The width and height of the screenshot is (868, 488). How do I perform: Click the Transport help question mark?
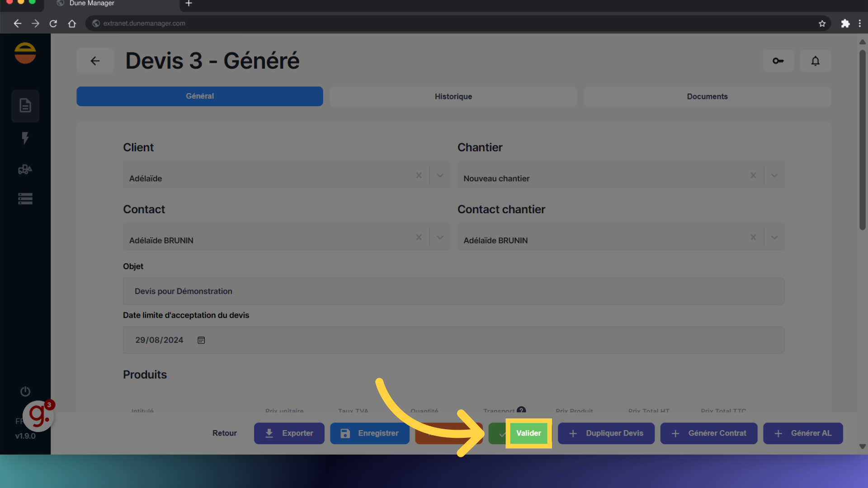[x=521, y=410]
